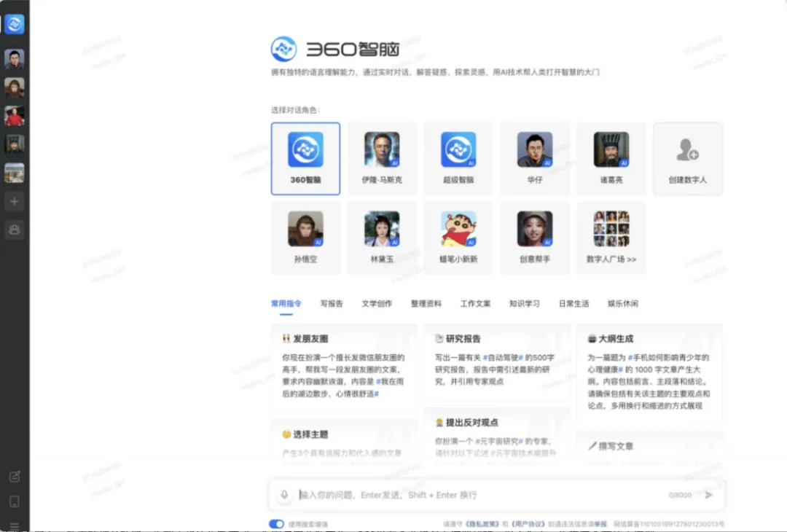
Task: Toggle the 使用搜索增强 switch
Action: point(276,524)
